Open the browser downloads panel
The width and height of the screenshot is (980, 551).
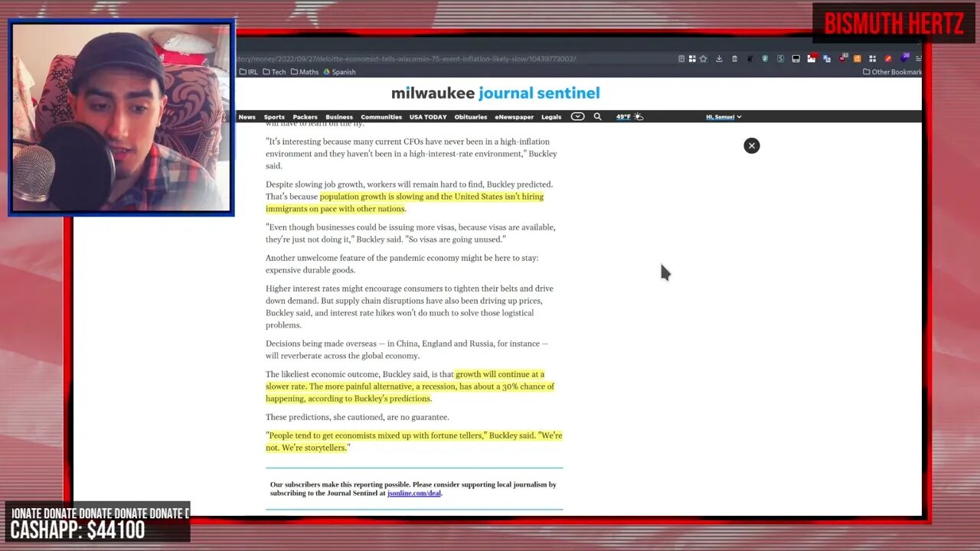point(719,59)
